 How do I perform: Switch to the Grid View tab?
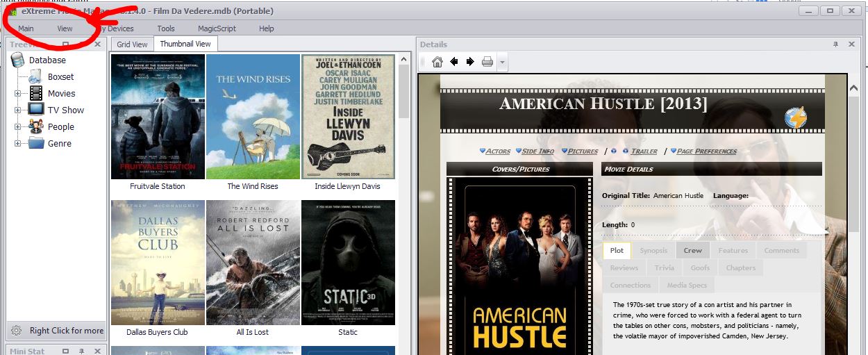coord(132,44)
